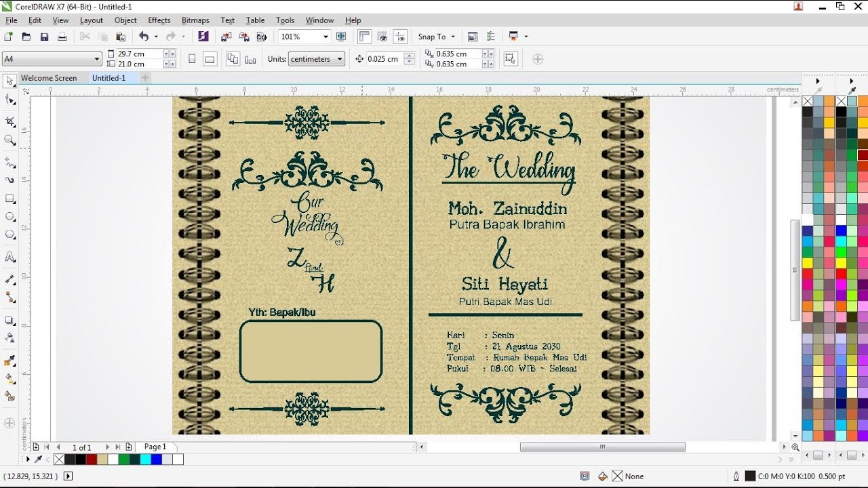The image size is (868, 488).
Task: Select the Zoom tool in toolbox
Action: (9, 140)
